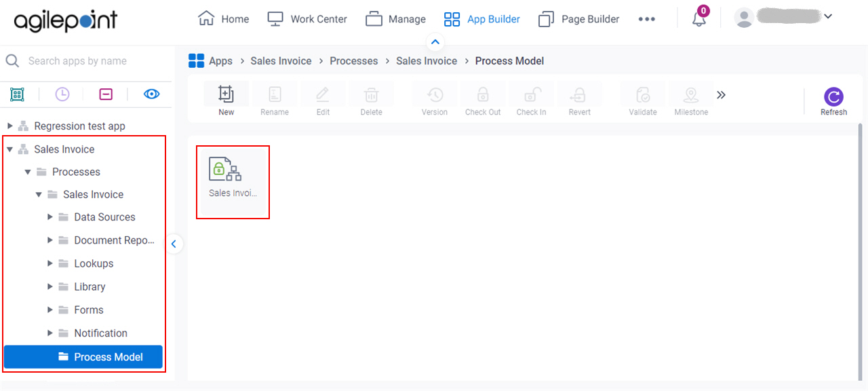Expand the Library folder arrow
868x391 pixels.
[x=50, y=286]
